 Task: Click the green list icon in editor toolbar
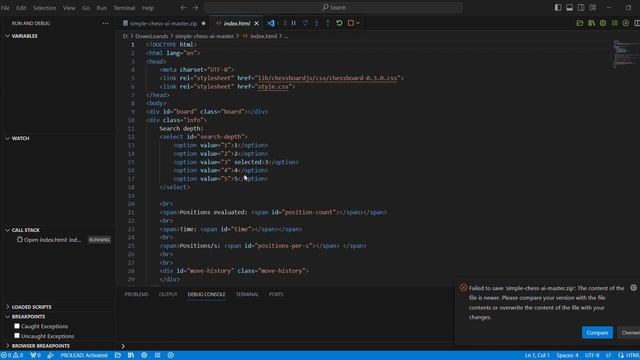(615, 23)
